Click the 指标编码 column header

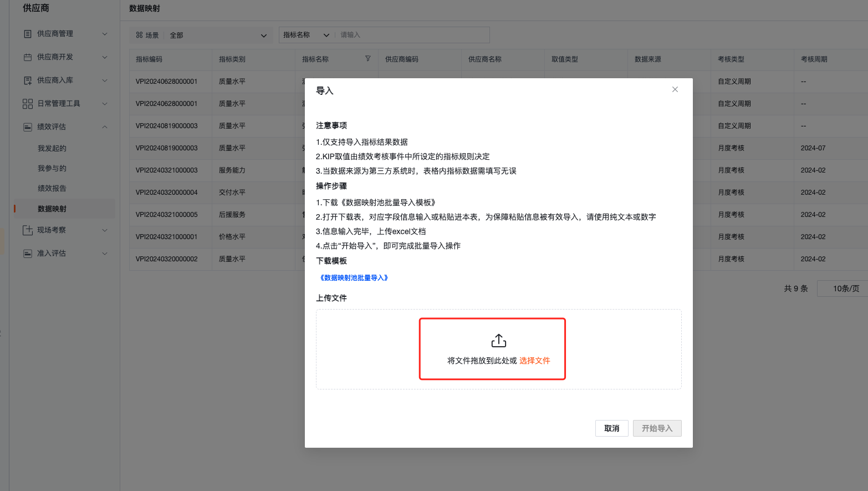click(149, 59)
